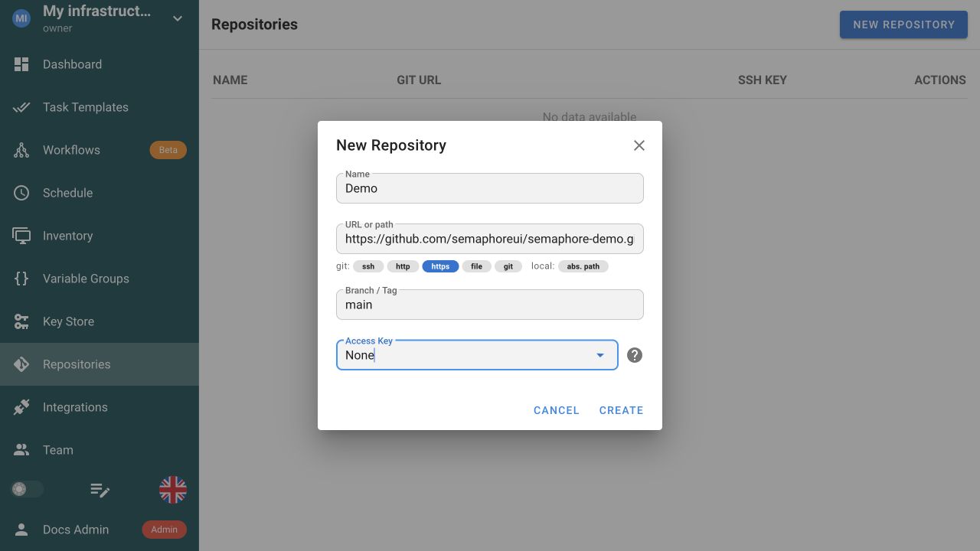
Task: Click the Workflows tree icon
Action: coord(21,150)
